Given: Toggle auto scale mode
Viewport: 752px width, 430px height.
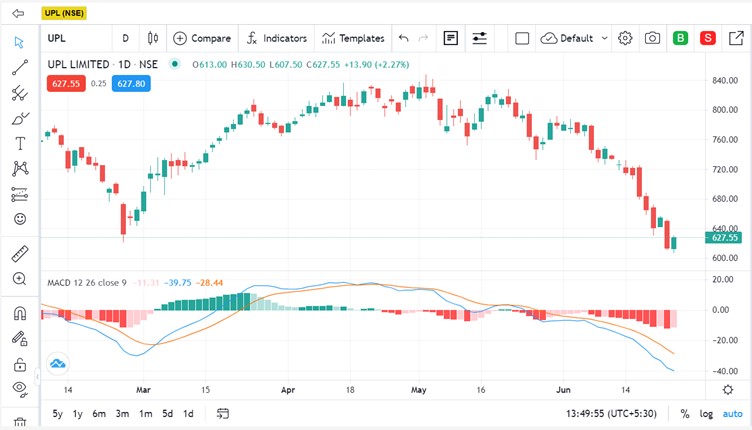Looking at the screenshot, I should [732, 414].
